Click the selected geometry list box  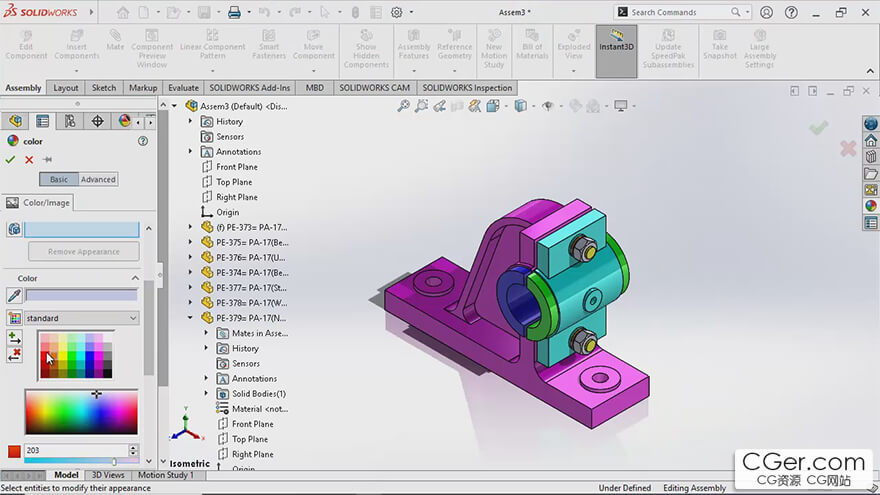pyautogui.click(x=81, y=229)
